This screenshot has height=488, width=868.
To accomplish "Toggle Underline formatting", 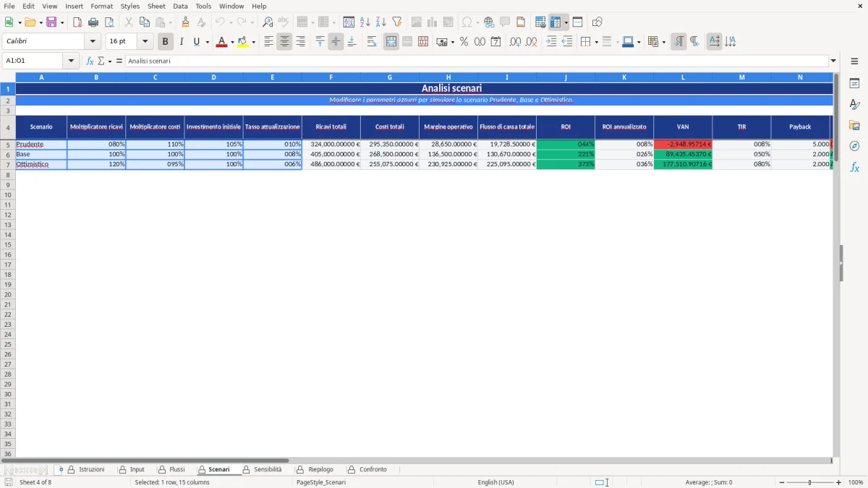I will tap(196, 42).
